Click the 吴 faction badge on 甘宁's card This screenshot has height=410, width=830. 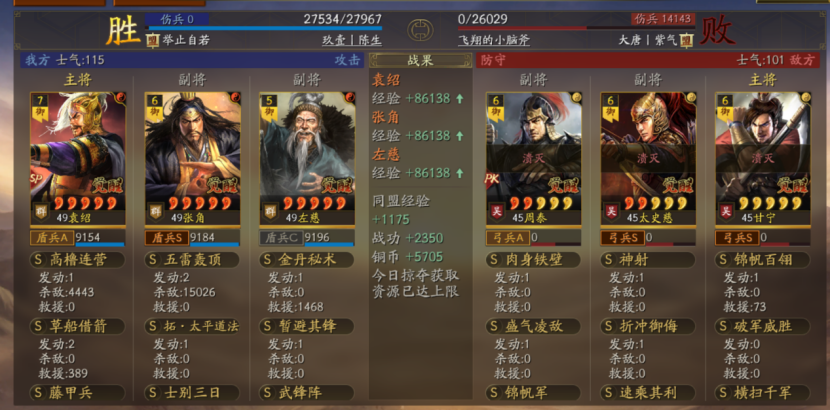click(x=726, y=211)
